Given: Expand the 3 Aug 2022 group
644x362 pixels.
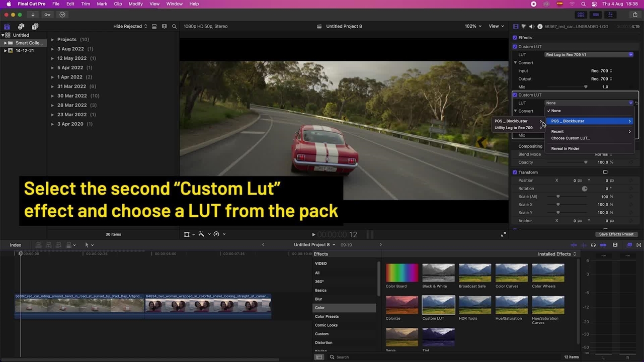Looking at the screenshot, I should pyautogui.click(x=52, y=49).
